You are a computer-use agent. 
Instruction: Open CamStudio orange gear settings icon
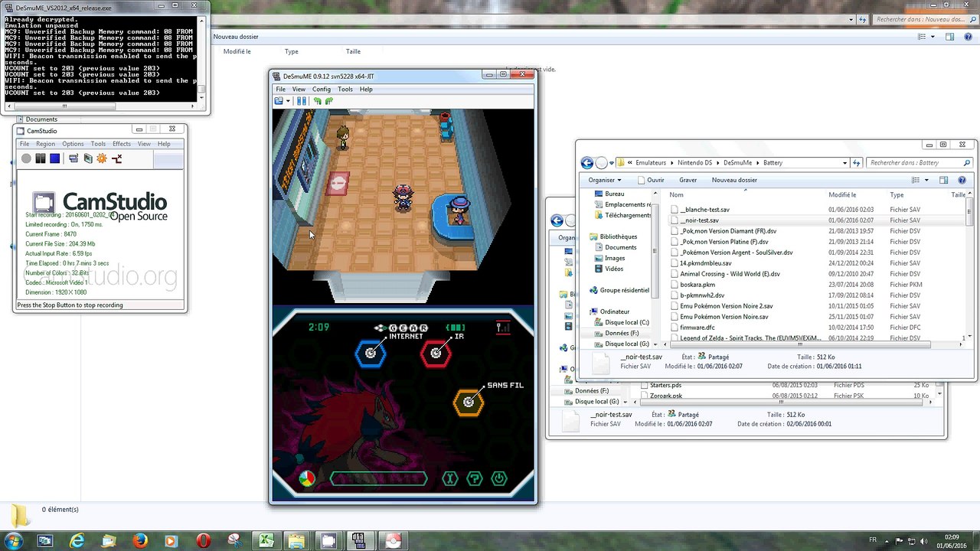pyautogui.click(x=102, y=158)
